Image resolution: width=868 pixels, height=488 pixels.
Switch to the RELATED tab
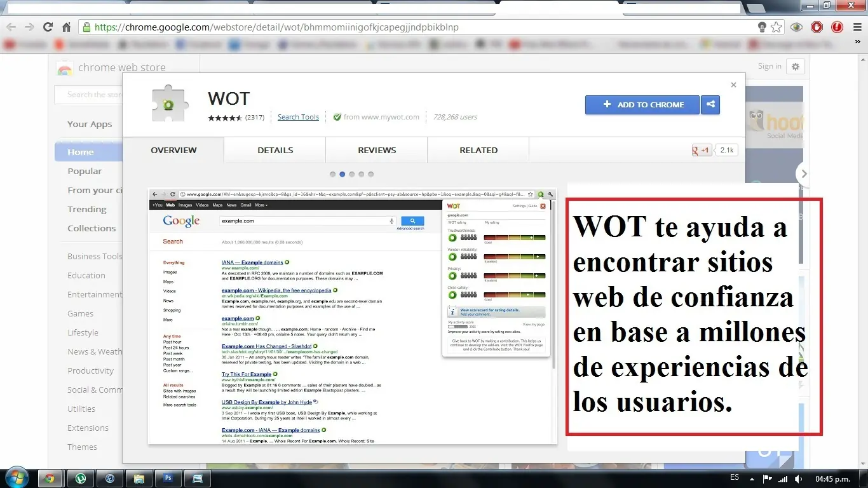click(478, 150)
